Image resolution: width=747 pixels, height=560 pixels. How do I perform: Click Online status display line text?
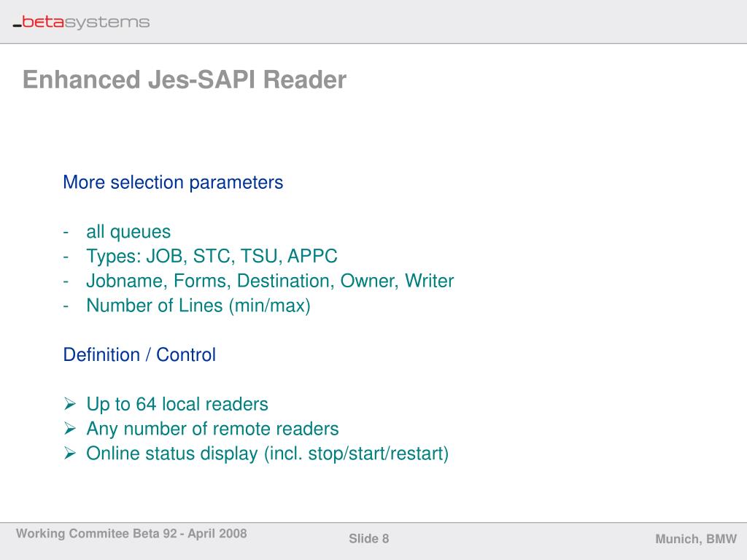267,454
